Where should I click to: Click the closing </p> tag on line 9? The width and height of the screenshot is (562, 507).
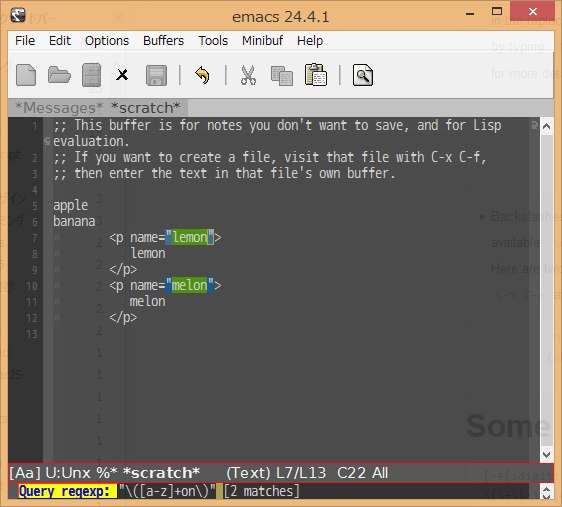point(123,269)
